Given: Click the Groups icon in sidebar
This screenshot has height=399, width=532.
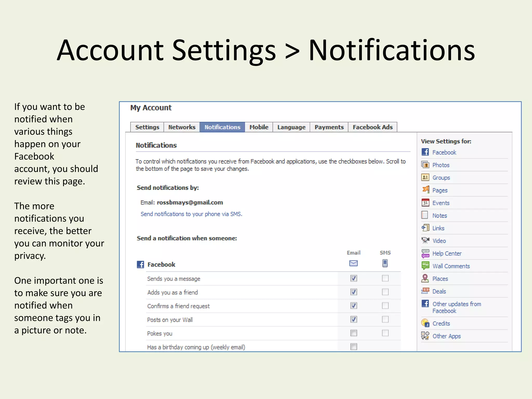Looking at the screenshot, I should point(425,177).
